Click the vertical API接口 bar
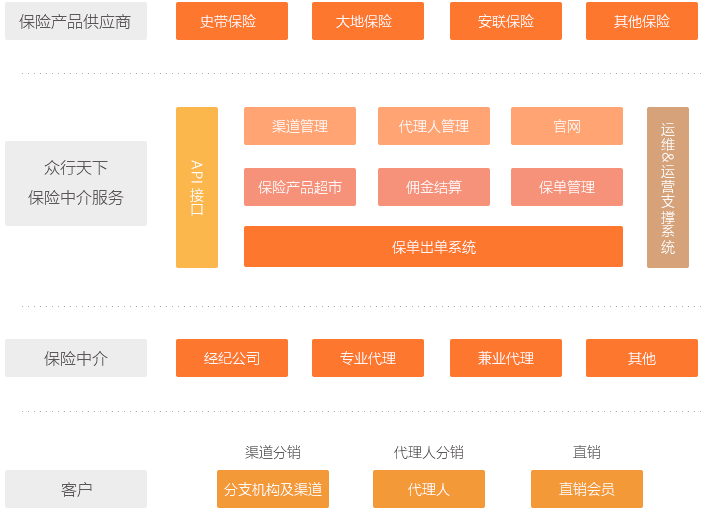 click(x=196, y=187)
